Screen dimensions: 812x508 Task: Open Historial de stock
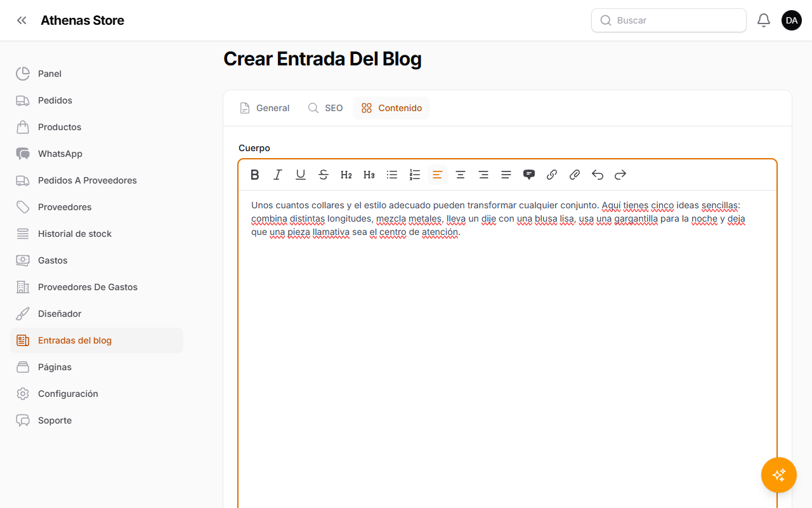[x=96, y=234]
